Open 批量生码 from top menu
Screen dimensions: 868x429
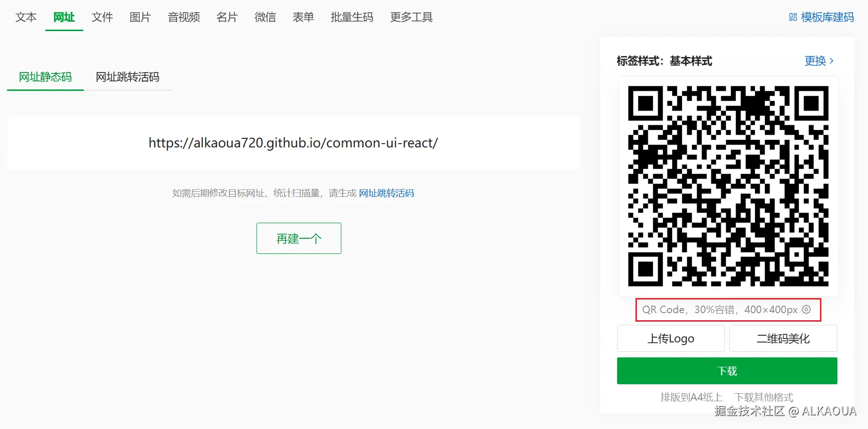tap(352, 17)
